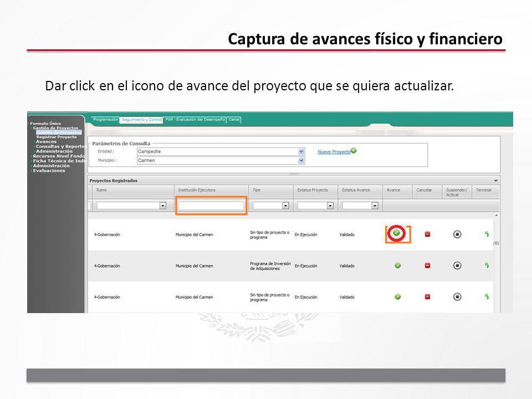The image size is (532, 399).
Task: Click the Cerrar tab
Action: click(x=234, y=120)
